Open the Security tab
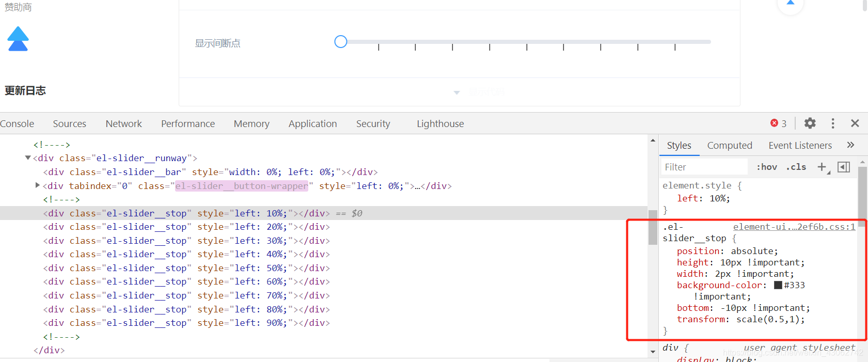 coord(373,123)
